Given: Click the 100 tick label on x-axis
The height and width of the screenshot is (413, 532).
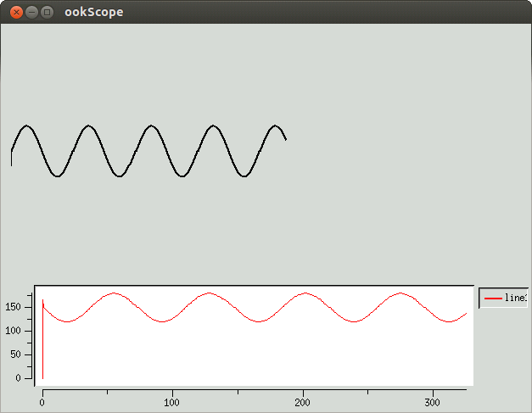Looking at the screenshot, I should [171, 403].
